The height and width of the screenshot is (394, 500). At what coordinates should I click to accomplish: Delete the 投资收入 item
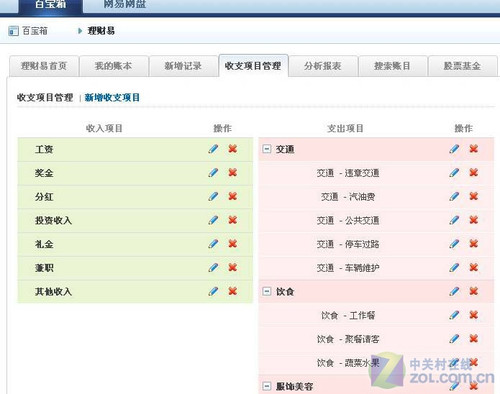click(233, 220)
